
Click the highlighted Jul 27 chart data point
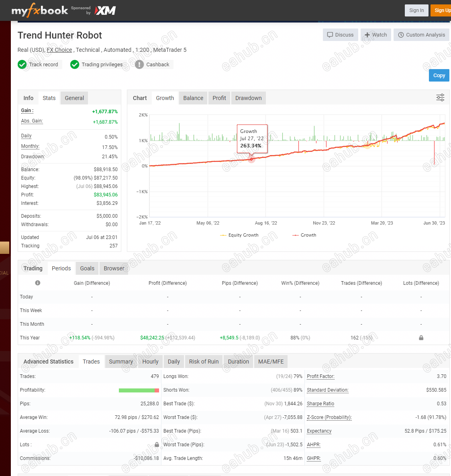(251, 159)
